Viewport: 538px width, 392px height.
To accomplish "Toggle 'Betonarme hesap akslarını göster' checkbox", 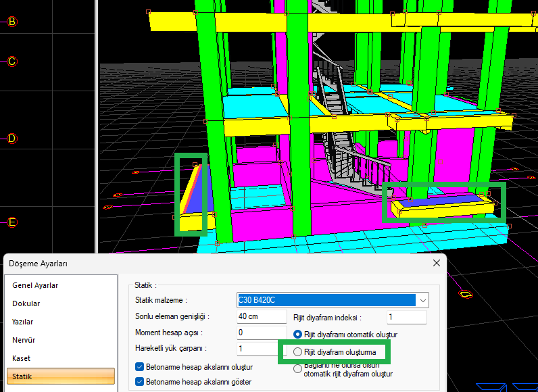I will [x=139, y=382].
